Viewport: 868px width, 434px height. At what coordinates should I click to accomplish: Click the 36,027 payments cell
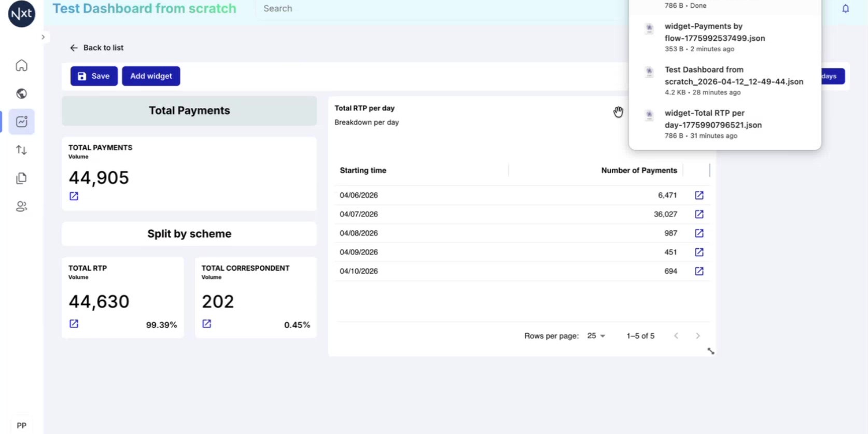(665, 214)
